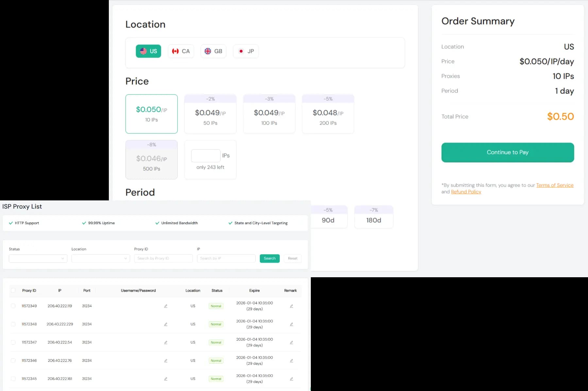The width and height of the screenshot is (588, 391).
Task: Open the Terms of Service link
Action: point(555,185)
